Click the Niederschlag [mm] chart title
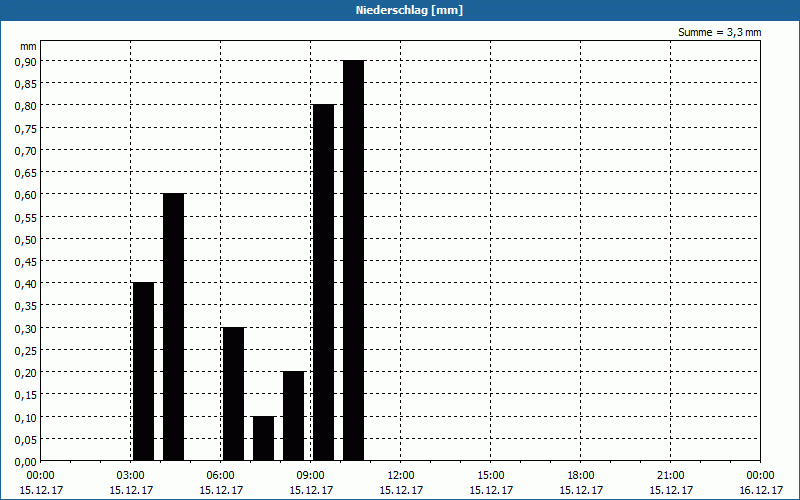The image size is (800, 500). tap(400, 10)
